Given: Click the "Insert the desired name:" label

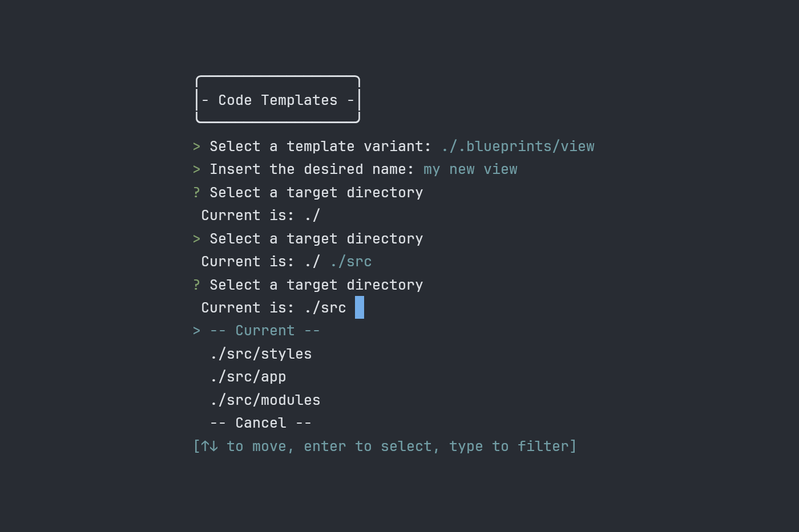Looking at the screenshot, I should click(x=312, y=169).
